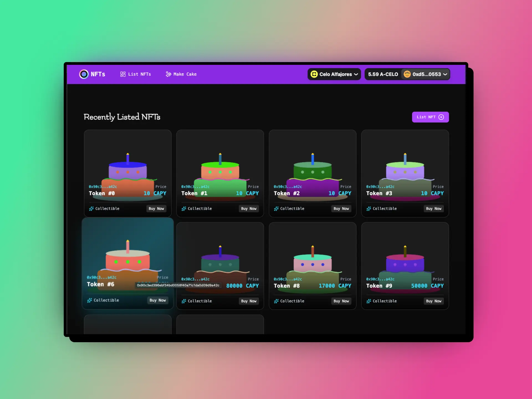The width and height of the screenshot is (532, 399).
Task: Click the cake icon next to Make Cake
Action: click(x=168, y=74)
